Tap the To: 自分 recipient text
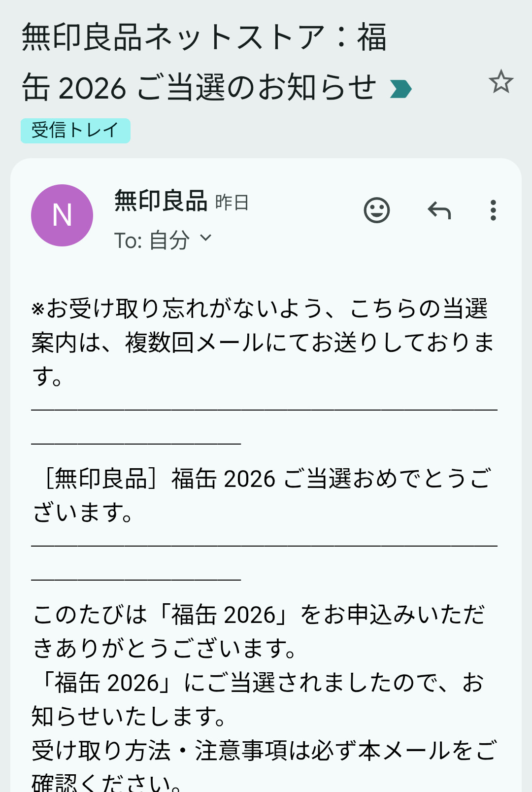Screen dimensions: 532x792 point(152,240)
